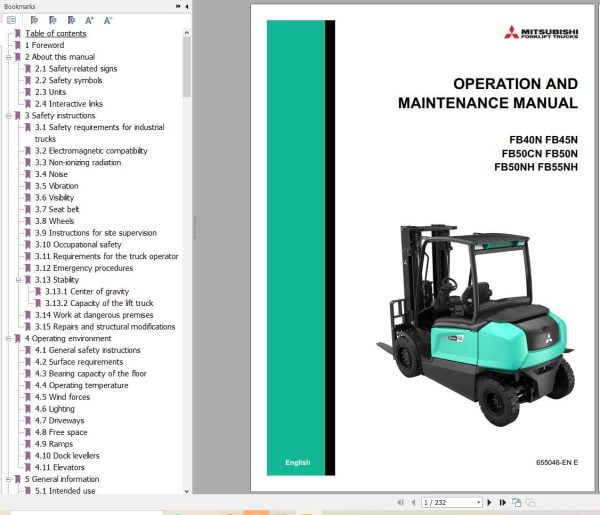Open '3.9 Instructions for site supervision'
The width and height of the screenshot is (600, 515).
click(96, 233)
